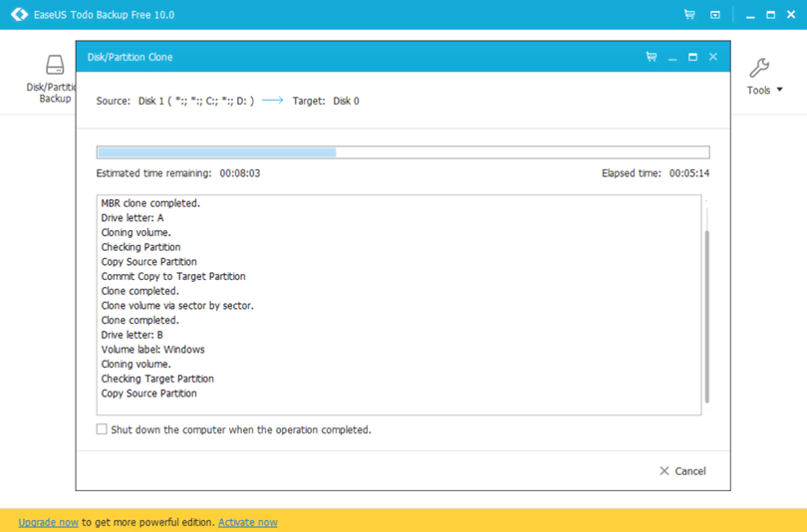Cancel the clone operation
This screenshot has width=807, height=532.
click(683, 471)
